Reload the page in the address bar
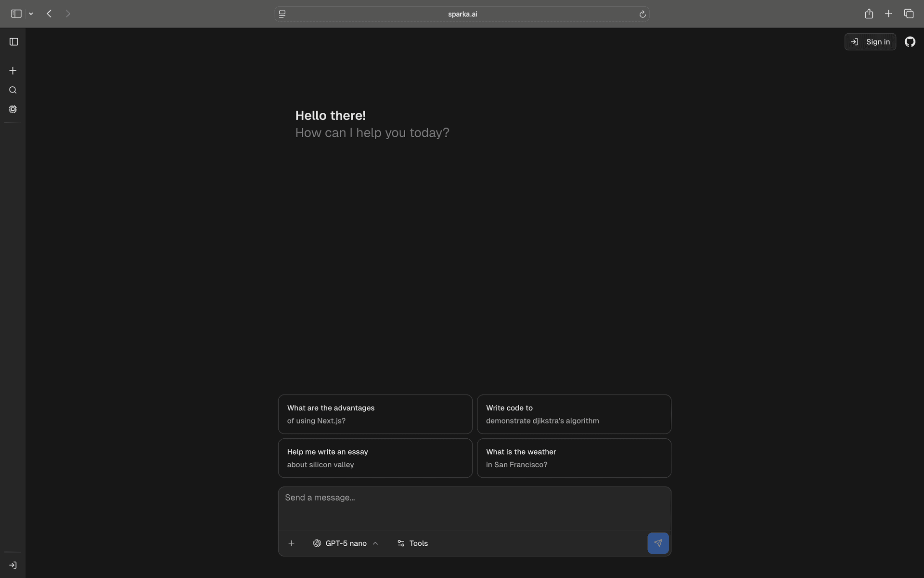 pos(642,14)
